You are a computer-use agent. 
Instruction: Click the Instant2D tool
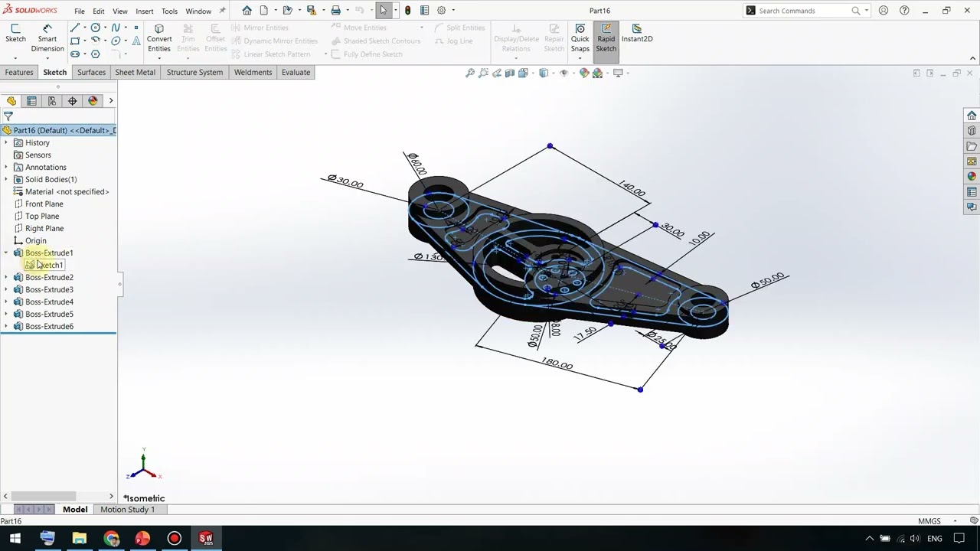click(637, 33)
